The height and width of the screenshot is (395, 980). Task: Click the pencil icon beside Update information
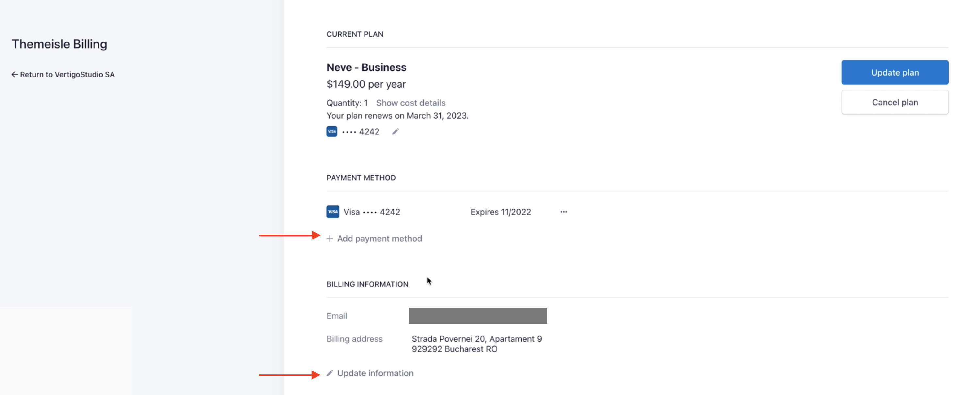330,373
